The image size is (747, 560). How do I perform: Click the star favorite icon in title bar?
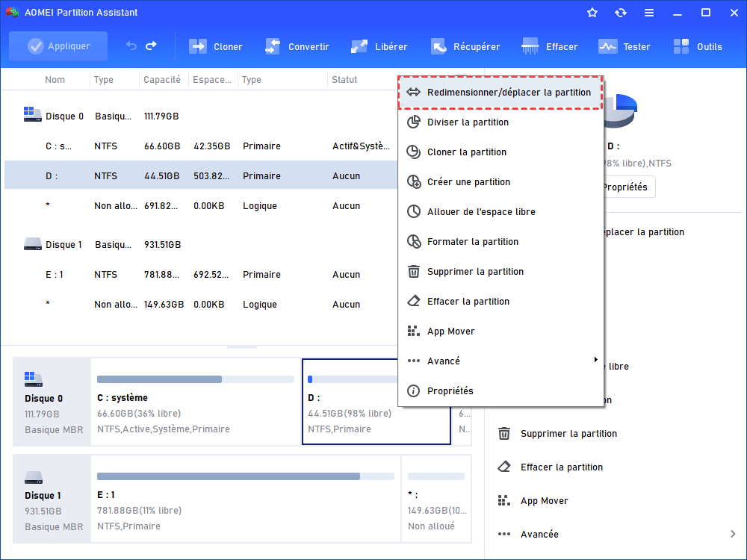point(592,13)
